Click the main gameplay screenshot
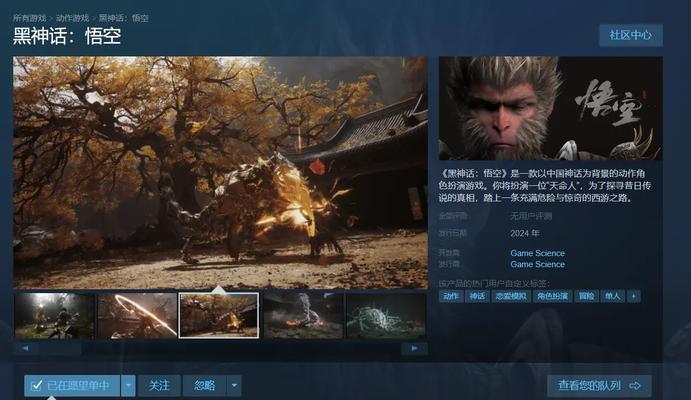 pyautogui.click(x=220, y=172)
